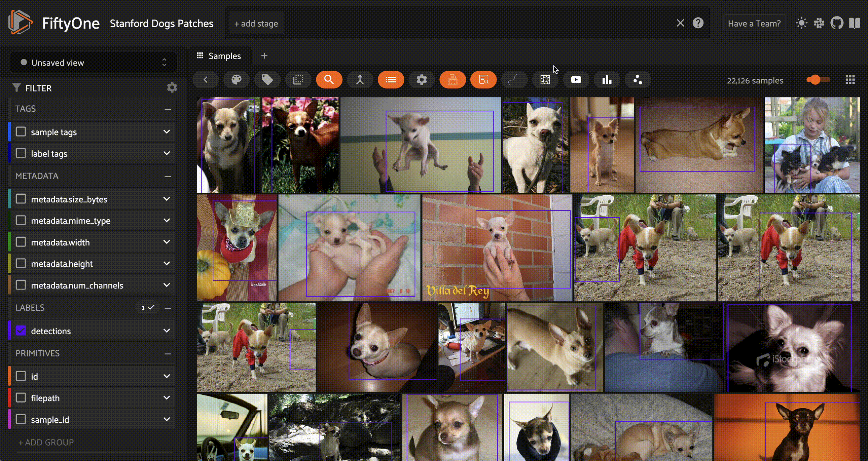Click + add stage in view bar
868x461 pixels.
[x=256, y=24]
